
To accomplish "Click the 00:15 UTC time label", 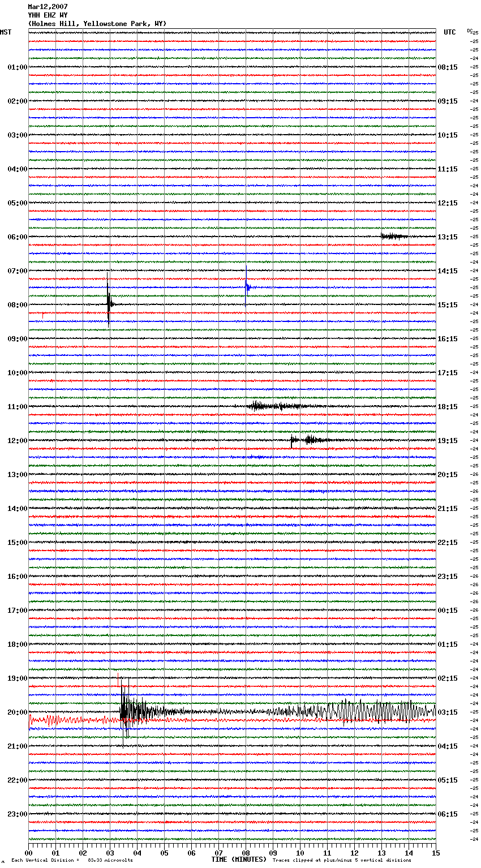I will (448, 611).
